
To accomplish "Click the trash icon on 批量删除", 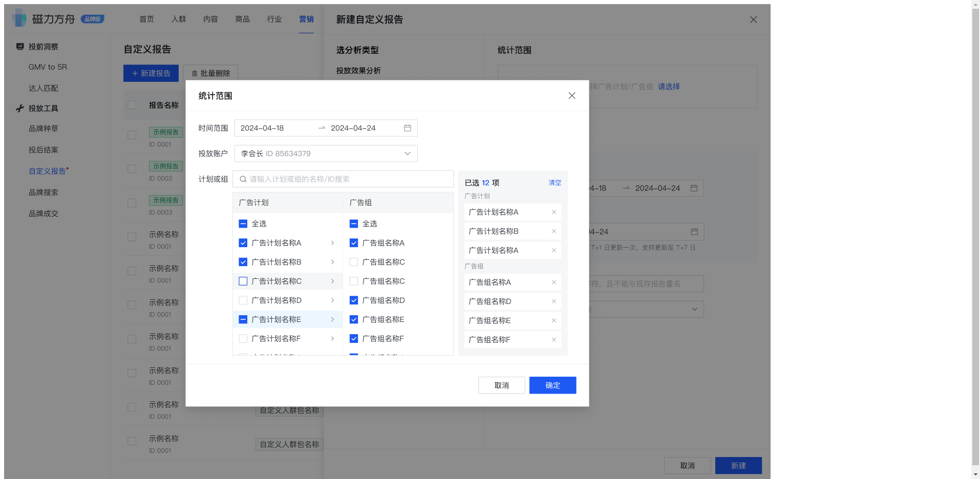I will pyautogui.click(x=194, y=73).
